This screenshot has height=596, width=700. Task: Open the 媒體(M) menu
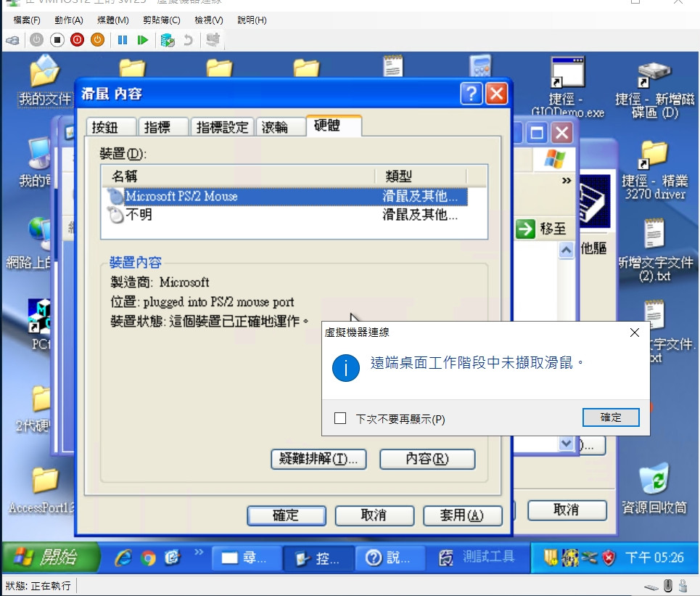113,20
